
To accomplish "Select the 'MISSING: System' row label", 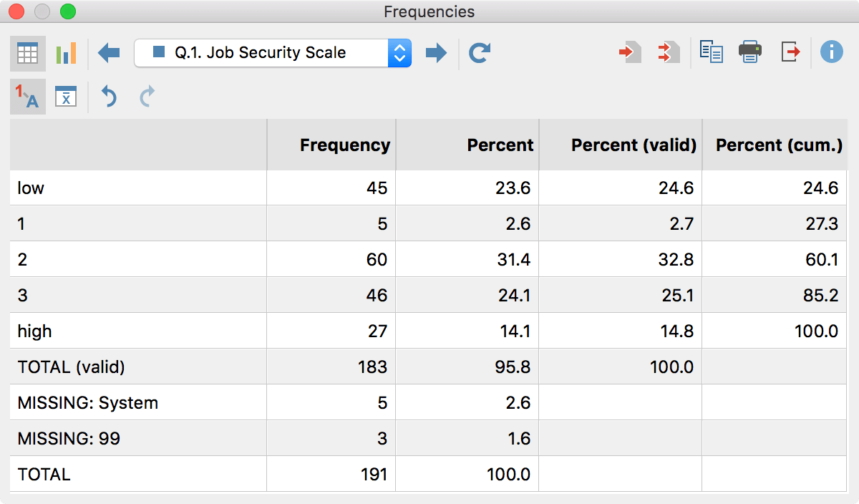I will coord(88,403).
